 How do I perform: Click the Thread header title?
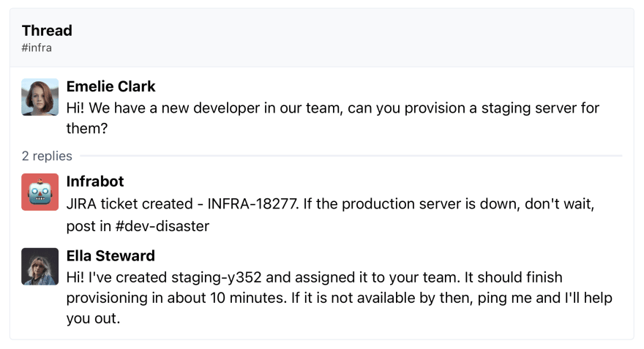click(47, 31)
